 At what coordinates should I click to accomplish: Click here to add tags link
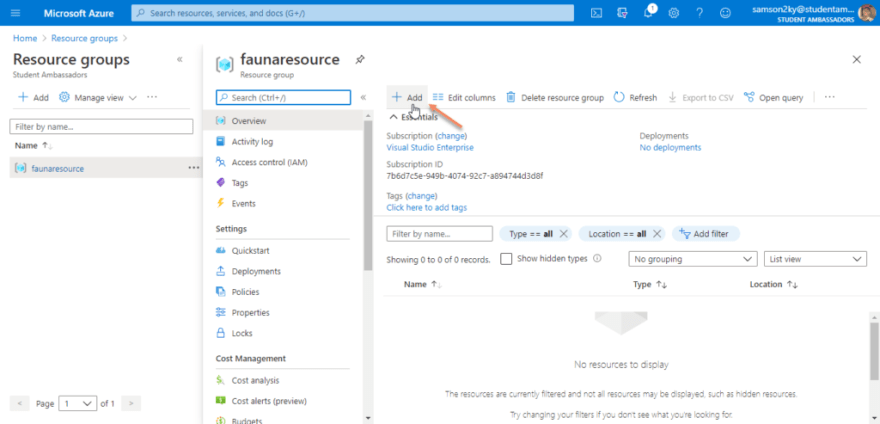(427, 207)
